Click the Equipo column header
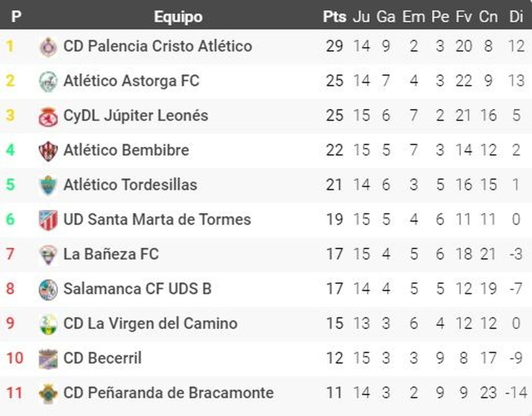This screenshot has width=532, height=416. [x=178, y=17]
